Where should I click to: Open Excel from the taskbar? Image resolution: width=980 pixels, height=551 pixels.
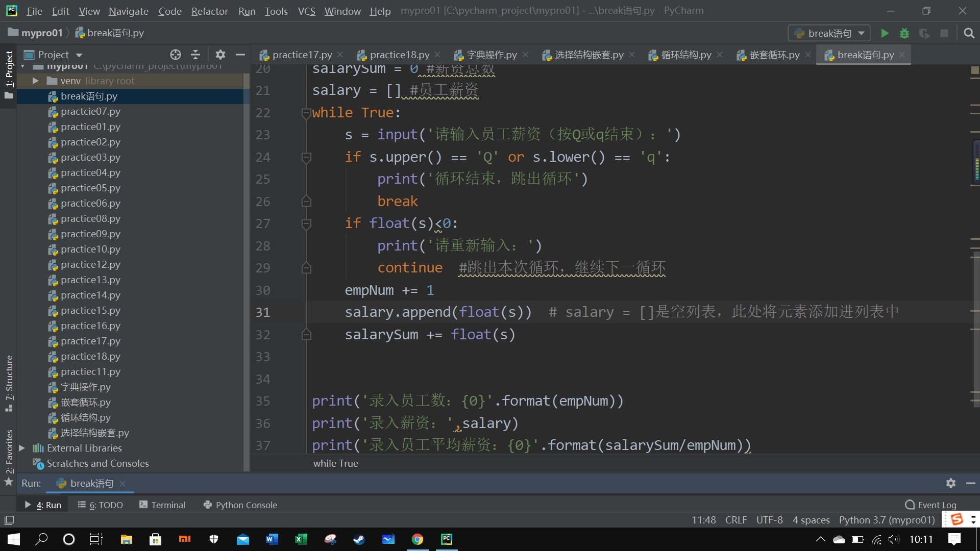point(301,539)
